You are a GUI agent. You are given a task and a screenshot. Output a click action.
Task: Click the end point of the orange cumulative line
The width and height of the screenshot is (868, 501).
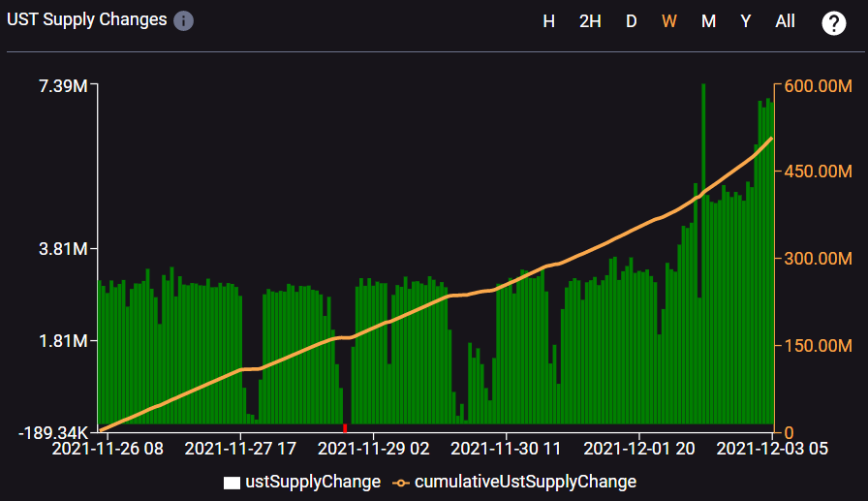pos(771,138)
